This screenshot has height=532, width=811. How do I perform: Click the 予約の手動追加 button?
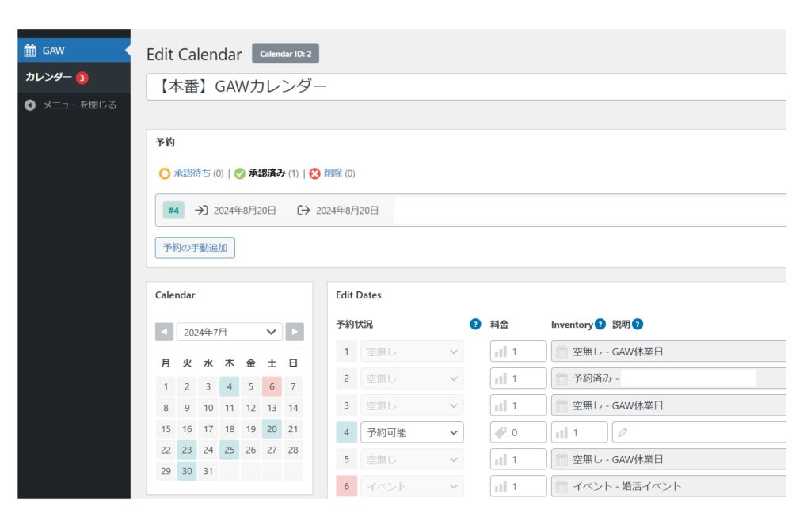(x=195, y=248)
